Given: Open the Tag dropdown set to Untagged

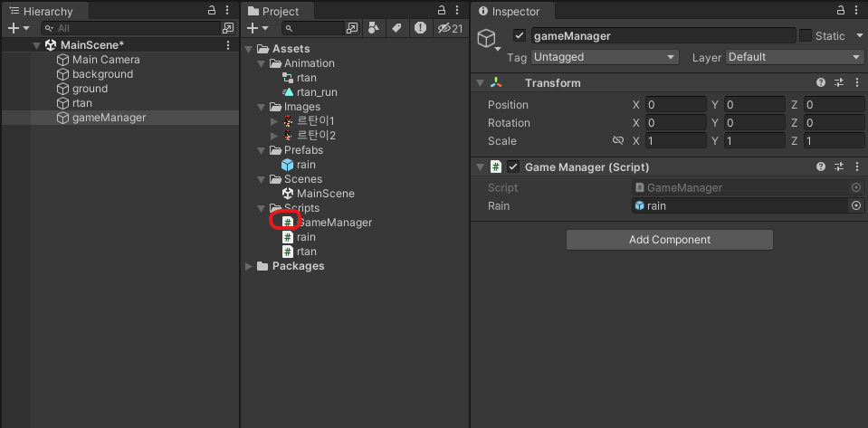Looking at the screenshot, I should (605, 57).
